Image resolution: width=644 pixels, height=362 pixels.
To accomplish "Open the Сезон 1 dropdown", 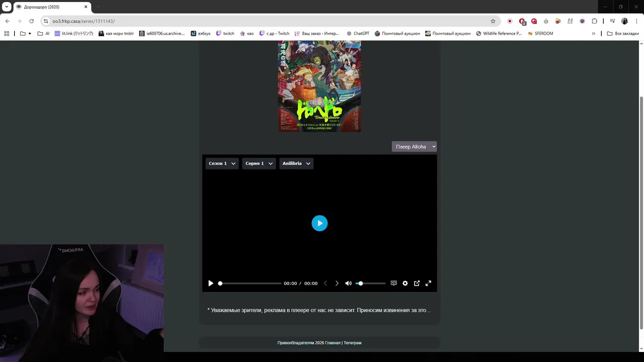I will pos(222,163).
